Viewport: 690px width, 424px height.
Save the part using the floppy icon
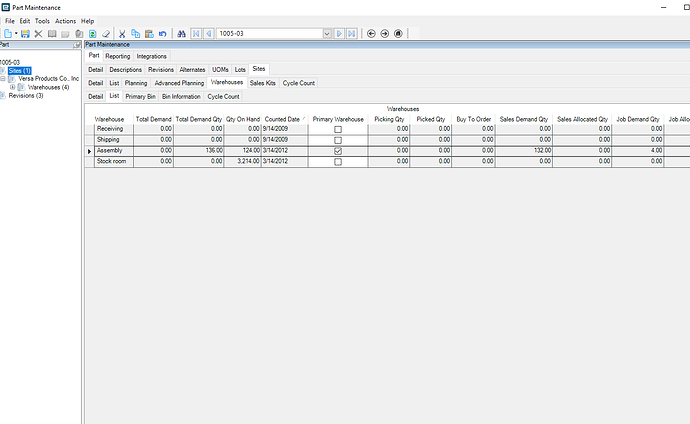click(x=25, y=33)
